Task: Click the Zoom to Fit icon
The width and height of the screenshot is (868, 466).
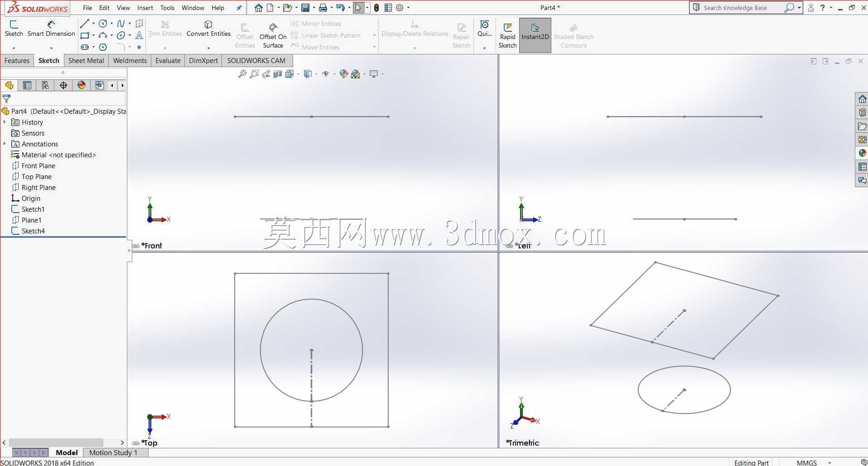Action: (x=242, y=74)
